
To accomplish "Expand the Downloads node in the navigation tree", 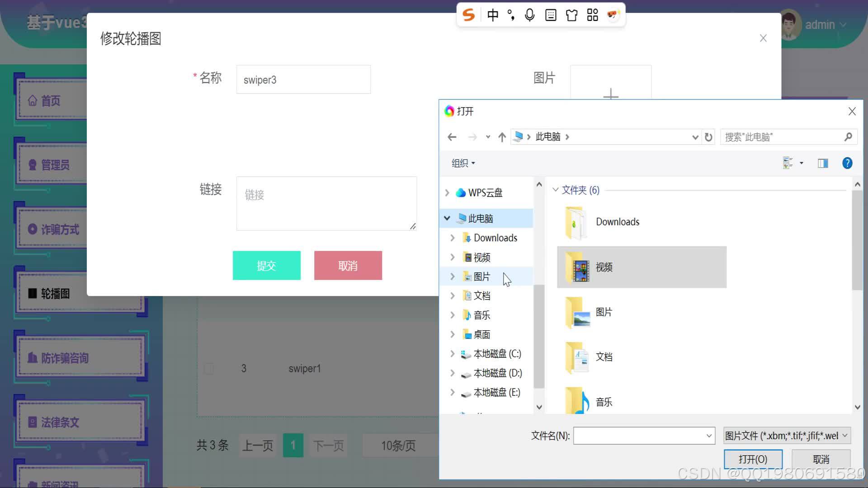I will [453, 238].
